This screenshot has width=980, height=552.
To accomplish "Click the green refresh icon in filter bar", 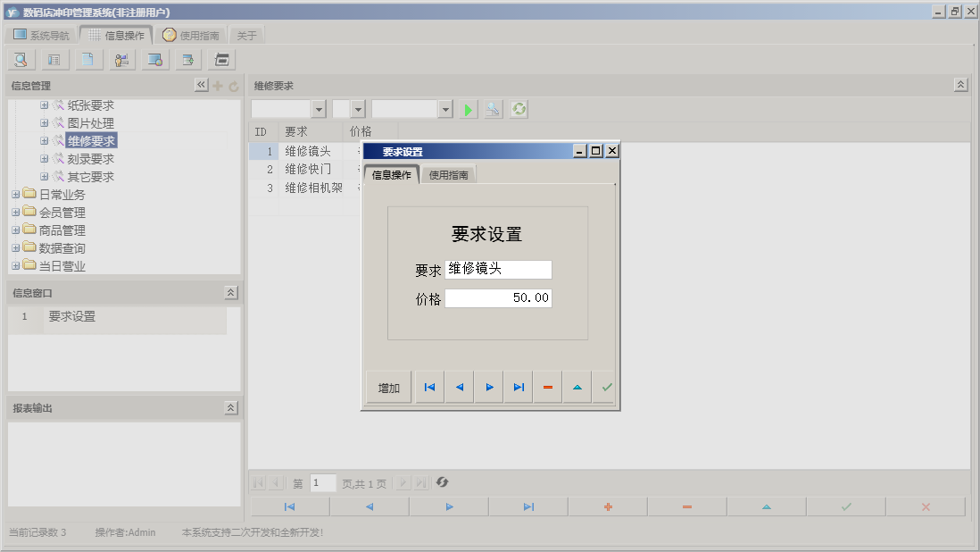I will (x=519, y=109).
